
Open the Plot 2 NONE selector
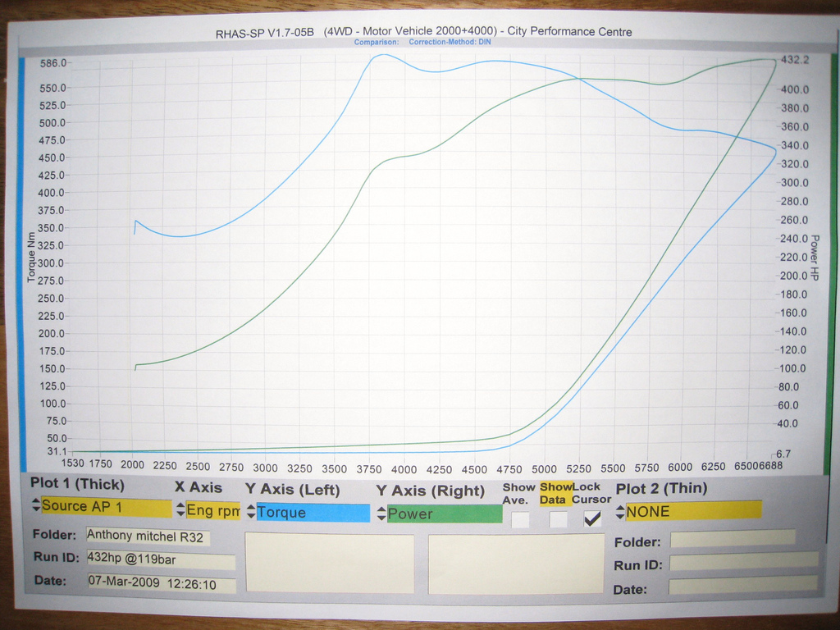pyautogui.click(x=693, y=510)
